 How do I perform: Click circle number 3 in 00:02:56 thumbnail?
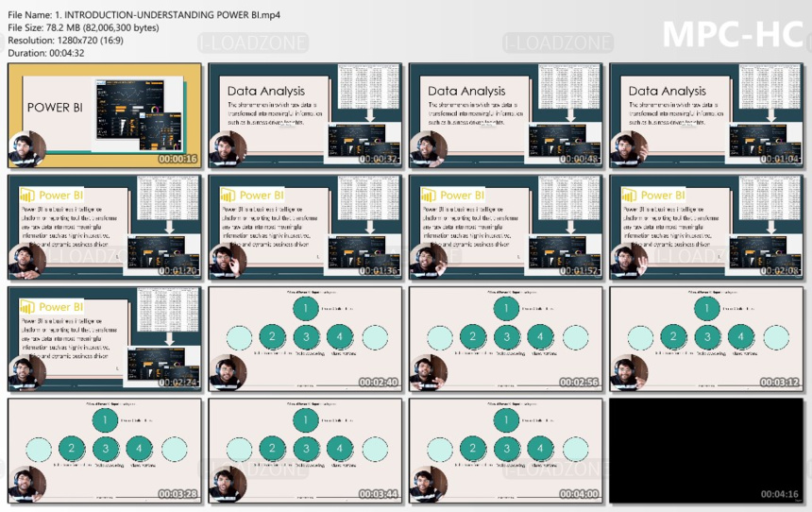pos(506,337)
